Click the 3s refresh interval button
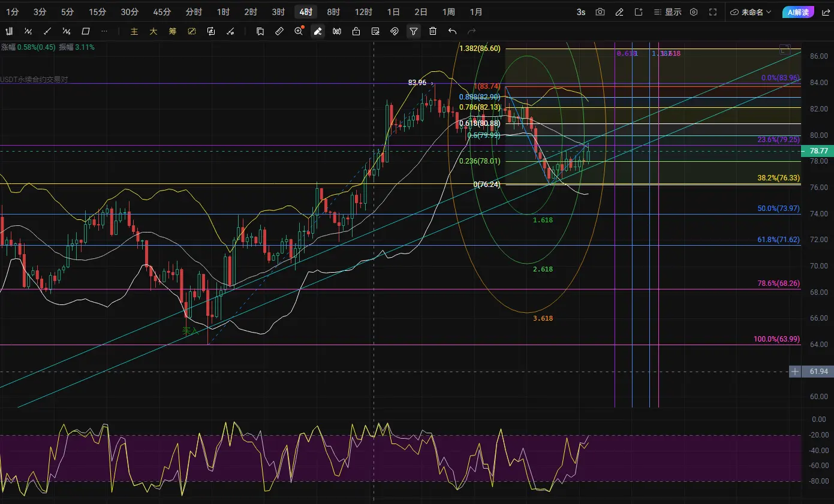The width and height of the screenshot is (834, 504). (x=581, y=12)
